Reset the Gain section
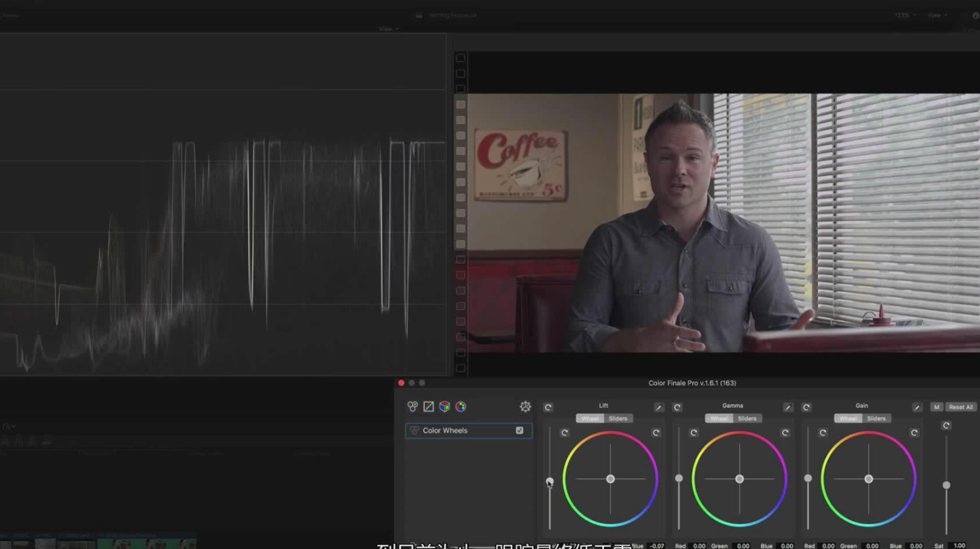This screenshot has width=980, height=549. [806, 407]
